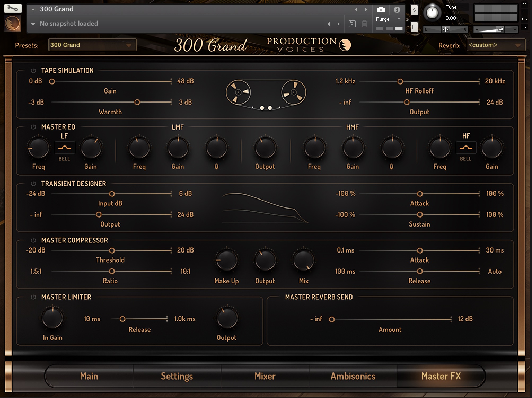Click the Reverb Send Amount slider handle
The width and height of the screenshot is (532, 398).
[332, 320]
